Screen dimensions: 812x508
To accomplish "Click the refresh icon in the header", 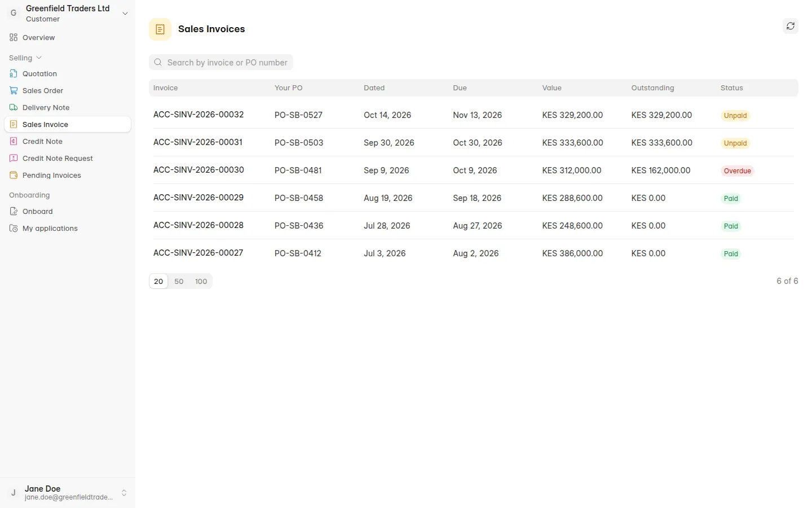I will (791, 26).
